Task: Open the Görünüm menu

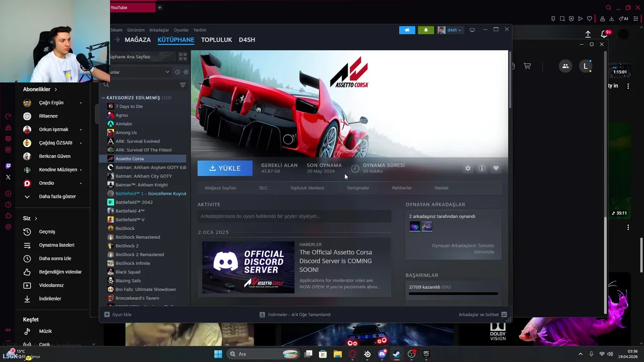Action: click(136, 30)
